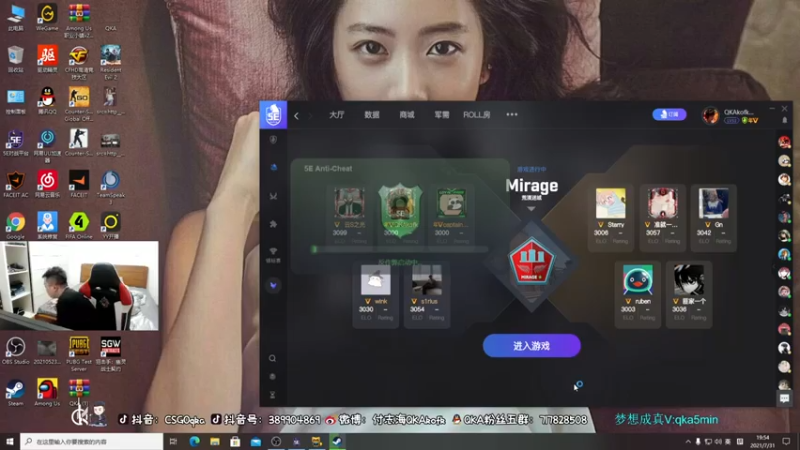Viewport: 800px width, 450px height.
Task: Switch to the 数据 data tab
Action: pos(372,115)
